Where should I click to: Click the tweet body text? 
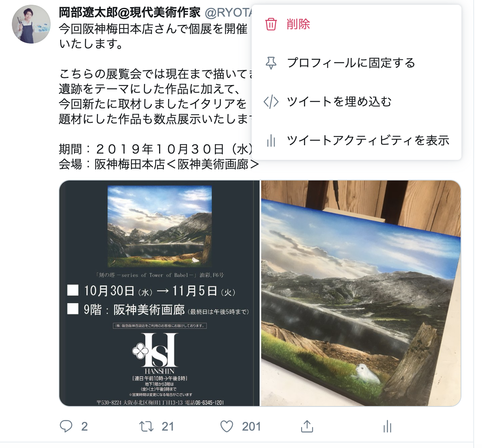(x=155, y=96)
